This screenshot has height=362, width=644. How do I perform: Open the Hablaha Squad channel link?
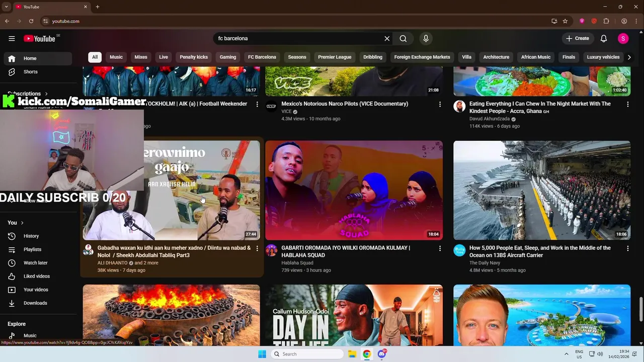pyautogui.click(x=297, y=263)
